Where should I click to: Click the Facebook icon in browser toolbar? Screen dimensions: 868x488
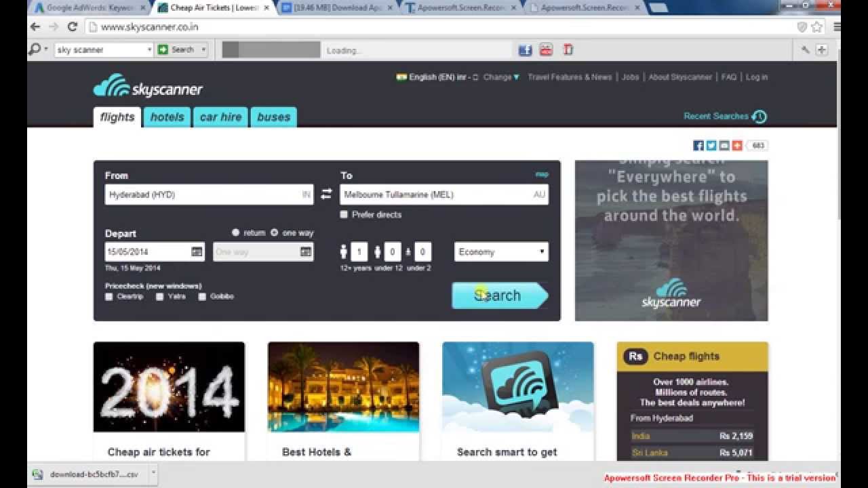525,50
